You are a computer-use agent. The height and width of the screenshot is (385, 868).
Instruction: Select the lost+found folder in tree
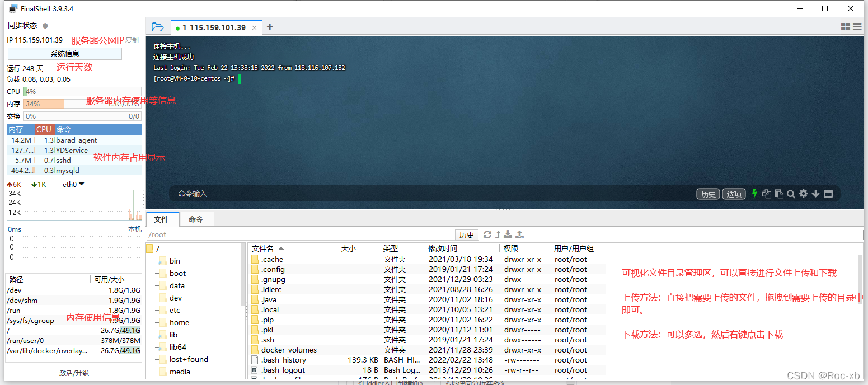pyautogui.click(x=184, y=359)
